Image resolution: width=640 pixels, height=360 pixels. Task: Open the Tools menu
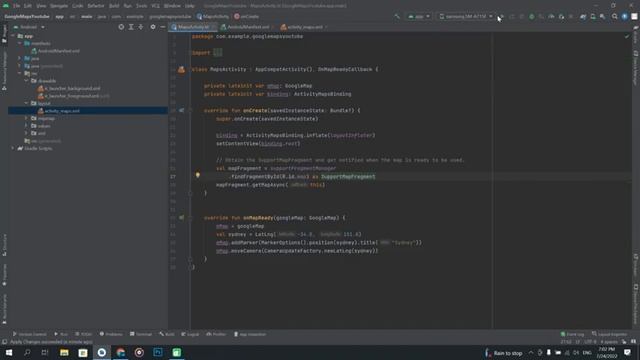coord(142,6)
